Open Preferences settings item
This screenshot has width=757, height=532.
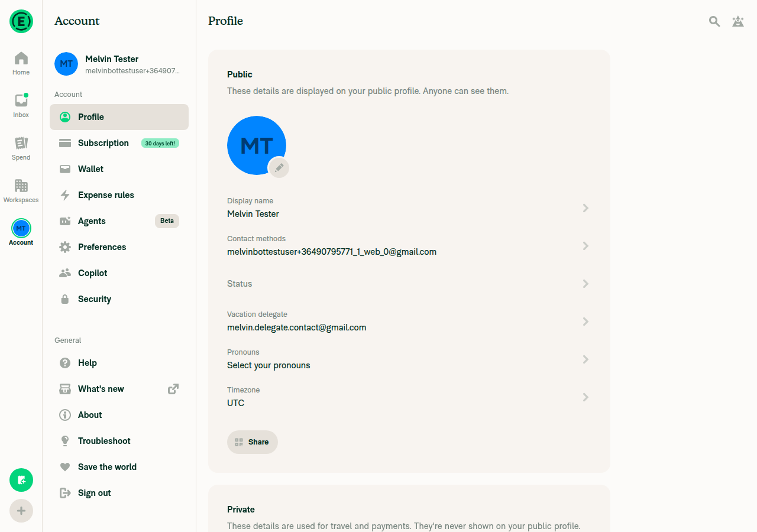pyautogui.click(x=119, y=247)
